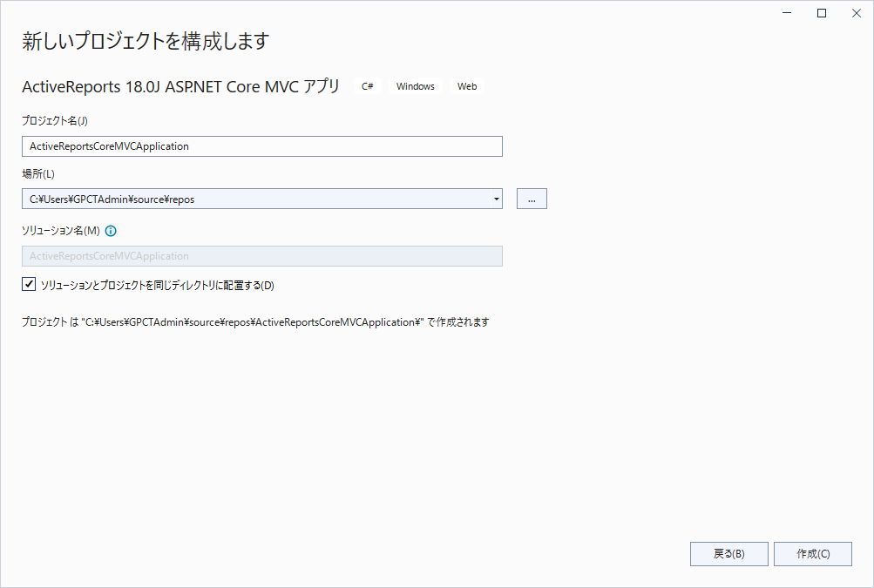This screenshot has height=588, width=874.
Task: Click the browse "..." button
Action: point(532,199)
